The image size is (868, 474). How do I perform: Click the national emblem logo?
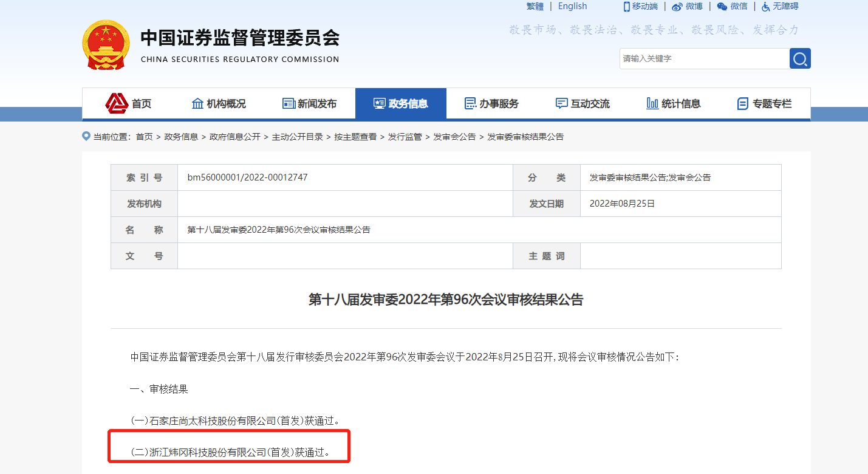click(106, 45)
